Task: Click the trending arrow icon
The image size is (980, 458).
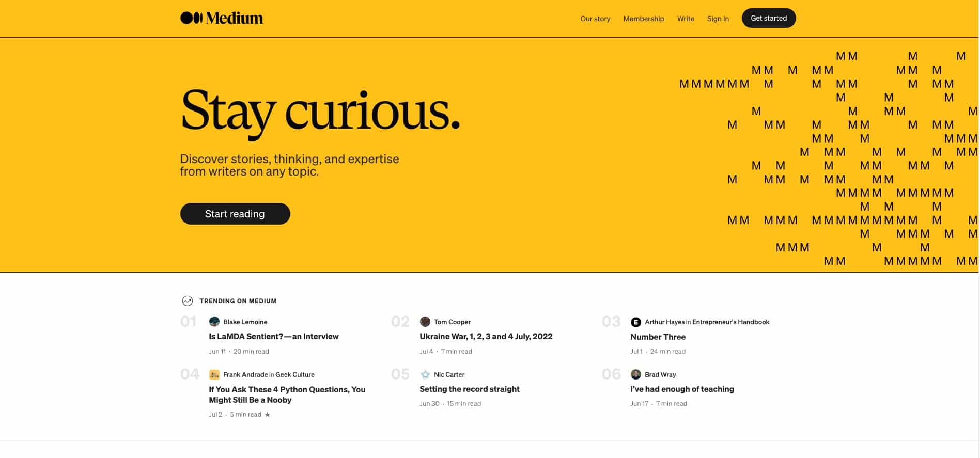Action: click(188, 301)
